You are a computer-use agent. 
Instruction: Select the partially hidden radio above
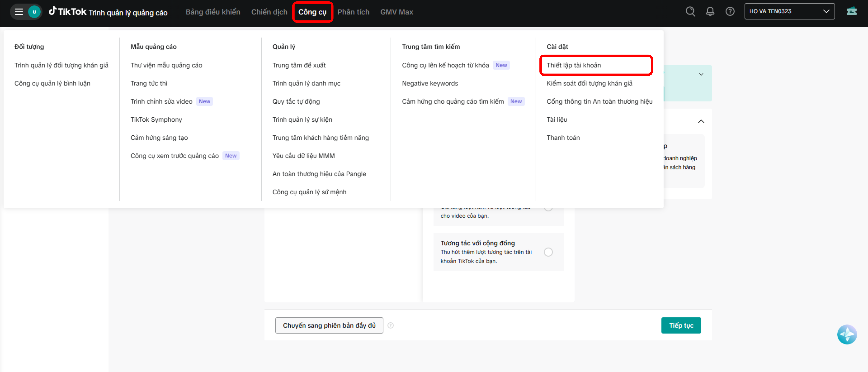(x=548, y=209)
